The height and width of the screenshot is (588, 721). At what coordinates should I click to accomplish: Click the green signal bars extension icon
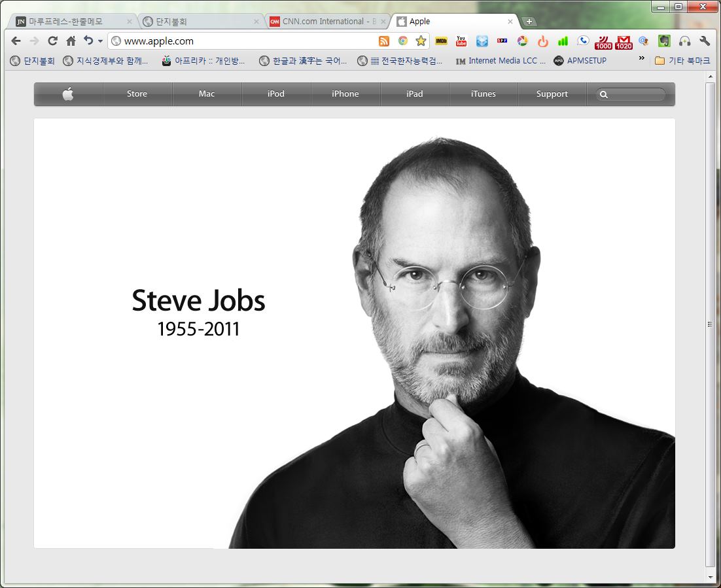coord(563,41)
